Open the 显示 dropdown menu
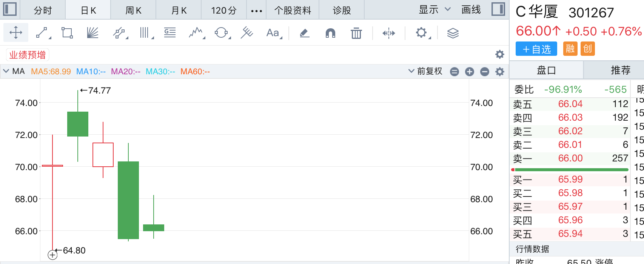Screen dimensions: 644x264 point(434,10)
